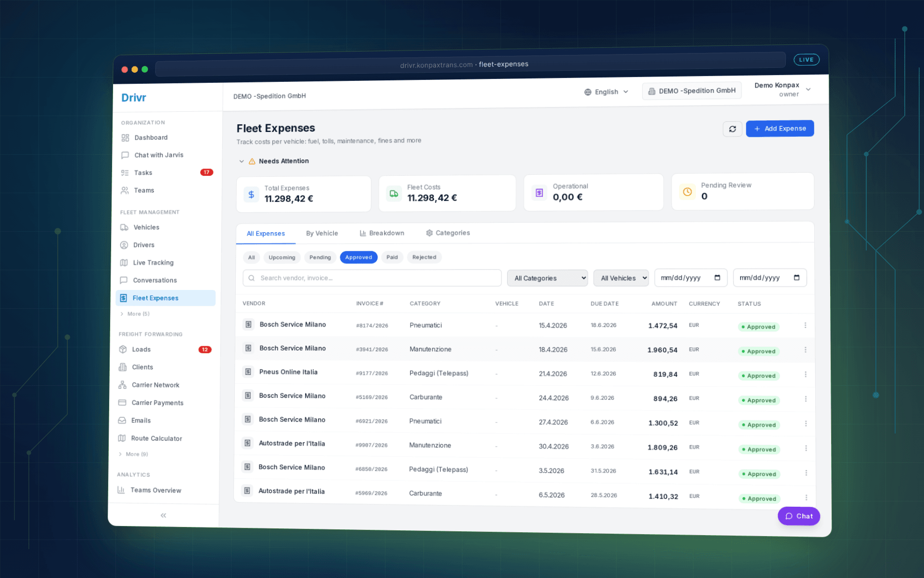The image size is (924, 578).
Task: Open Chat with Jarvis
Action: pos(159,155)
